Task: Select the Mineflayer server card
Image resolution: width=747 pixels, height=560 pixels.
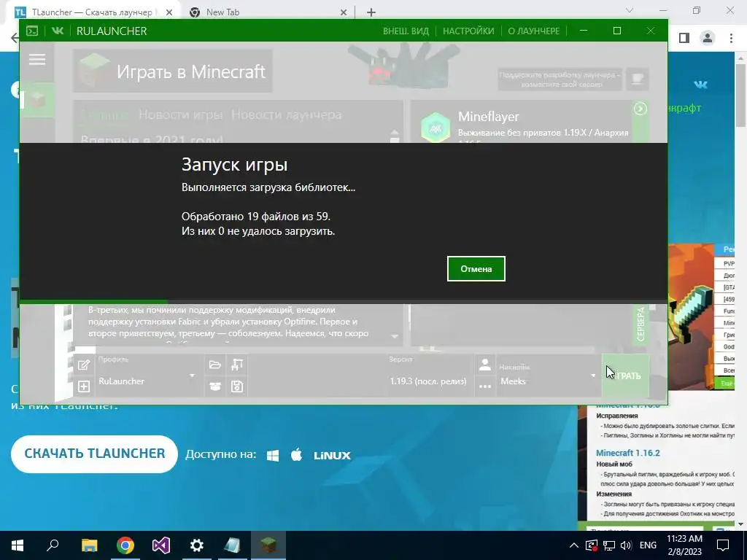Action: click(x=522, y=122)
